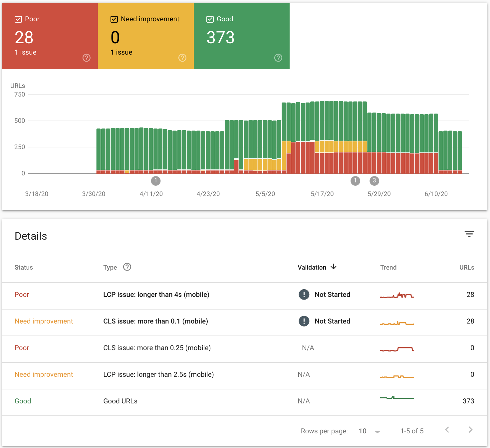Screen dimensions: 490x448
Task: Click chart annotation marker 1 near 5/24/20
Action: (355, 181)
